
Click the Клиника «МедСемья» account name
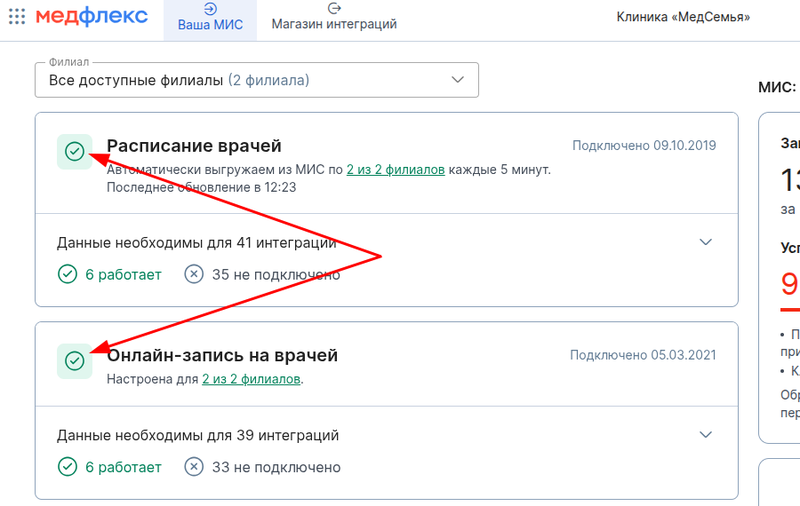point(683,17)
